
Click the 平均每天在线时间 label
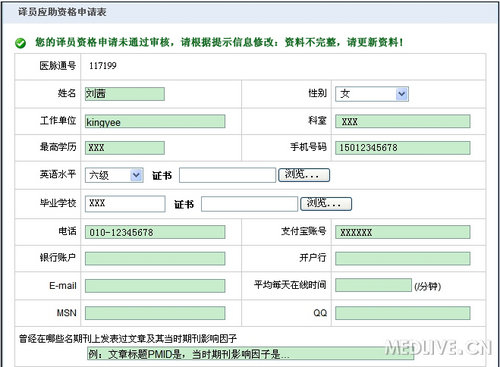pyautogui.click(x=290, y=285)
